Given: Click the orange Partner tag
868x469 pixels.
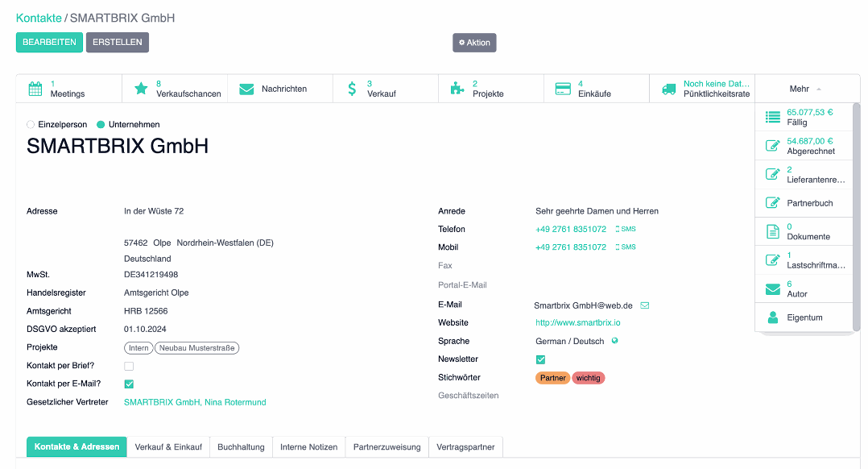Looking at the screenshot, I should pos(552,378).
